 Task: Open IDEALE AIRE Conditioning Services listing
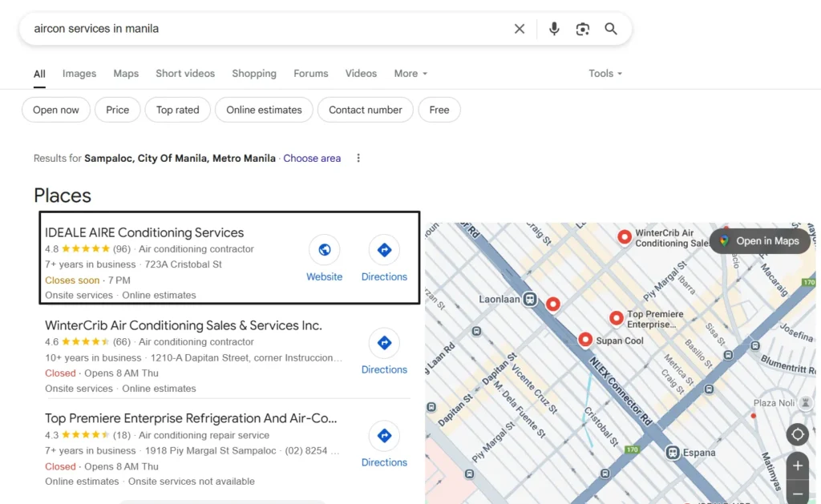pyautogui.click(x=144, y=232)
